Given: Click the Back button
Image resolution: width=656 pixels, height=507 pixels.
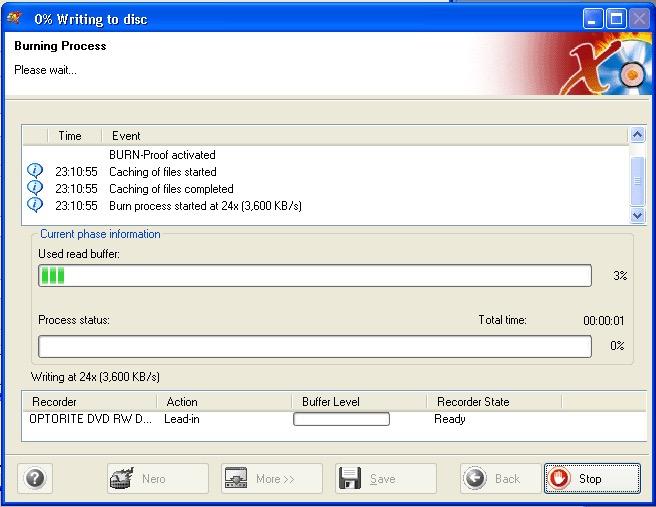Looking at the screenshot, I should 500,478.
